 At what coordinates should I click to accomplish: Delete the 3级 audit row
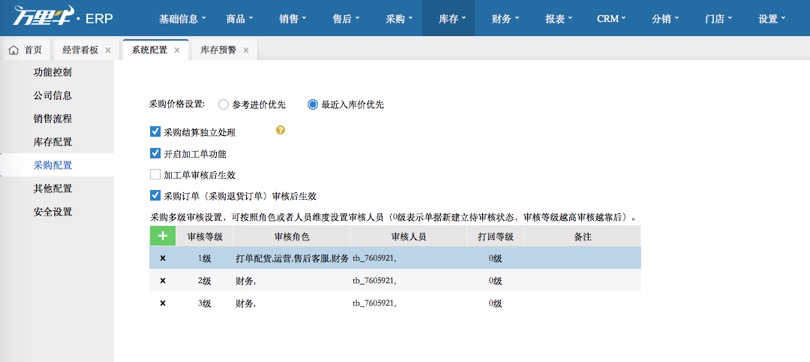(x=163, y=303)
